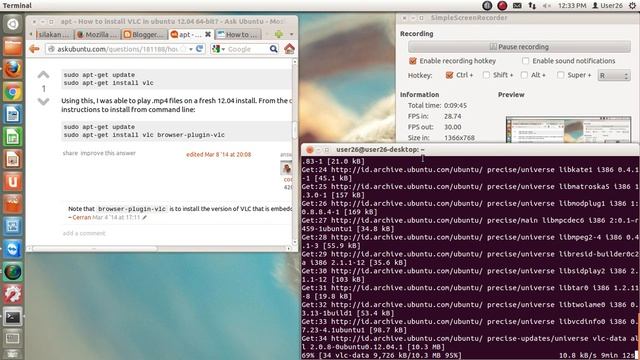Switch to the silakan tab
640x360 pixels.
(x=54, y=34)
